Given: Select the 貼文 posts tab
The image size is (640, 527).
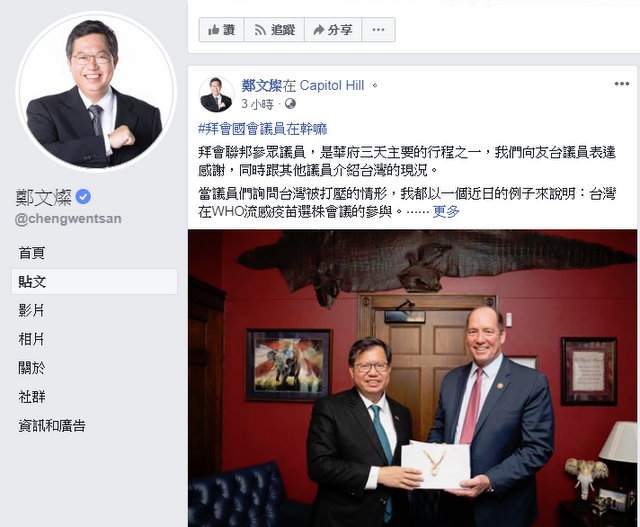Looking at the screenshot, I should pos(94,281).
